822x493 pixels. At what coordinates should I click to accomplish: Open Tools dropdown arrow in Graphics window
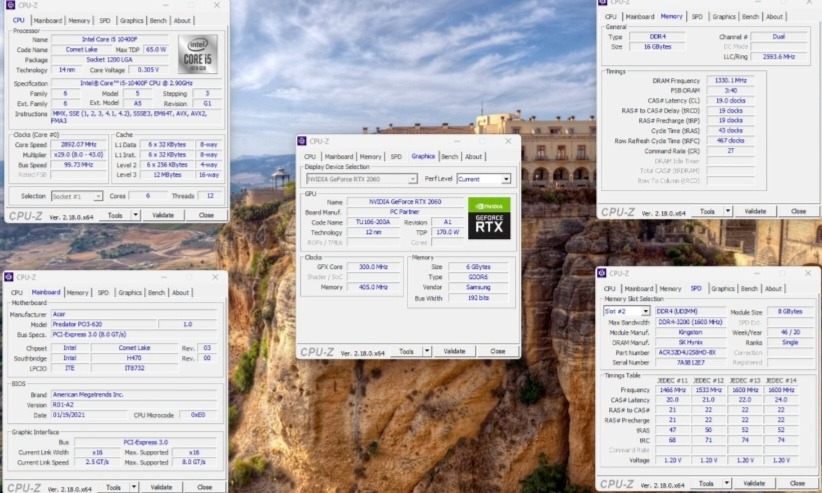(x=427, y=351)
